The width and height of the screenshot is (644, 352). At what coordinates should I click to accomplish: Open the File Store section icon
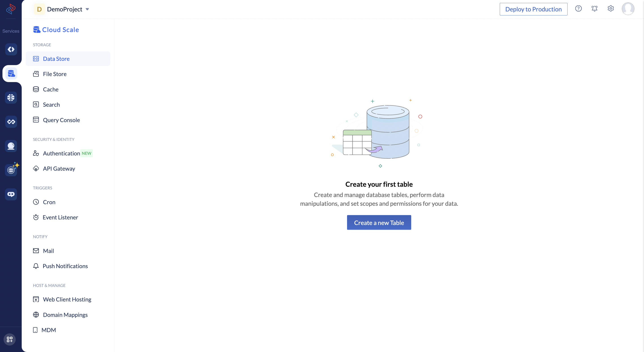36,74
